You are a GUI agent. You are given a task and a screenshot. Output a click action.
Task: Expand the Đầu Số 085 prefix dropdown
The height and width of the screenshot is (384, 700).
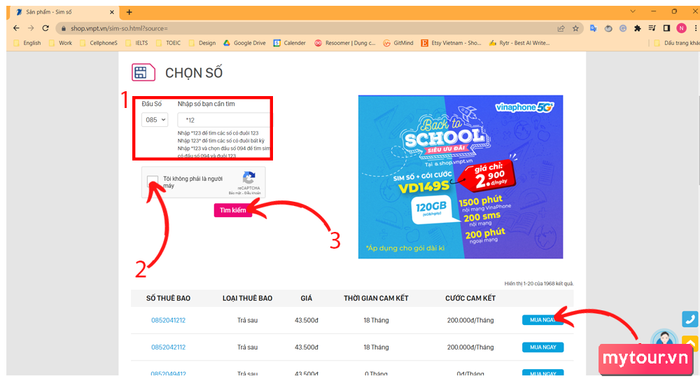[154, 120]
